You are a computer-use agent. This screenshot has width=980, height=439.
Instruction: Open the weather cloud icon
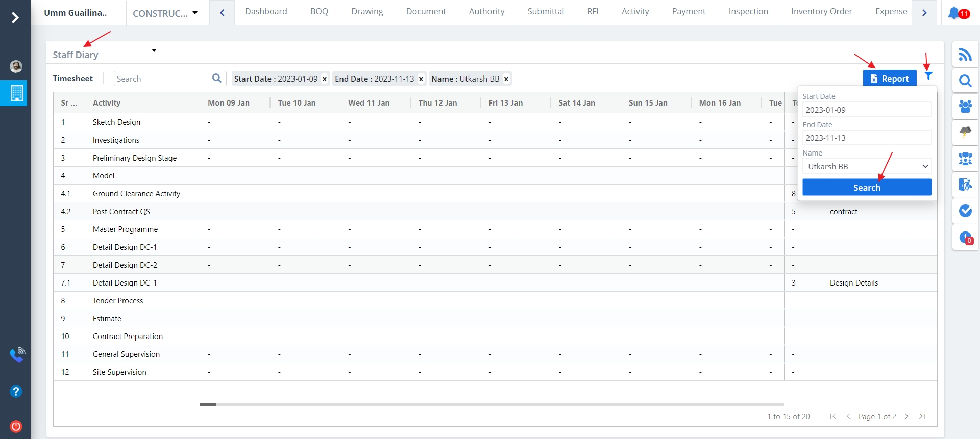coord(965,132)
